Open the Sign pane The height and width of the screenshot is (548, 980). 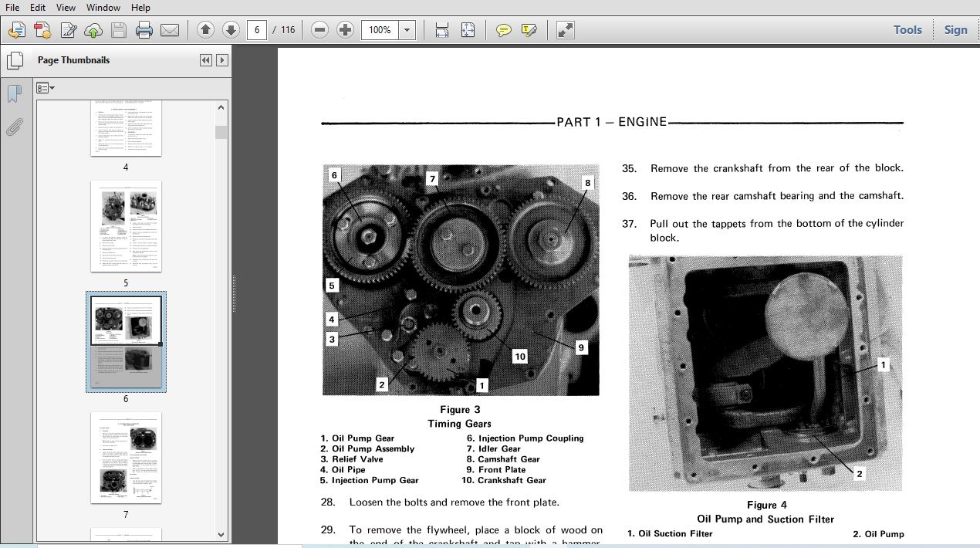(x=955, y=30)
